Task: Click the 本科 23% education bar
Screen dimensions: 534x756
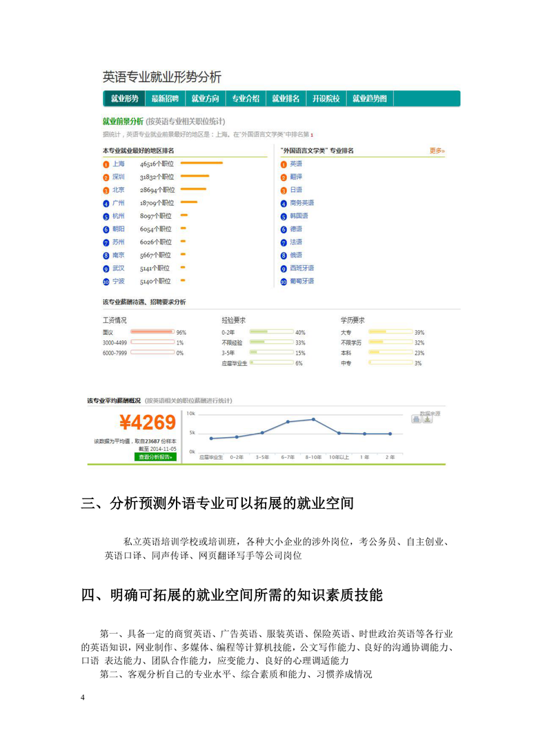Action: pos(391,352)
